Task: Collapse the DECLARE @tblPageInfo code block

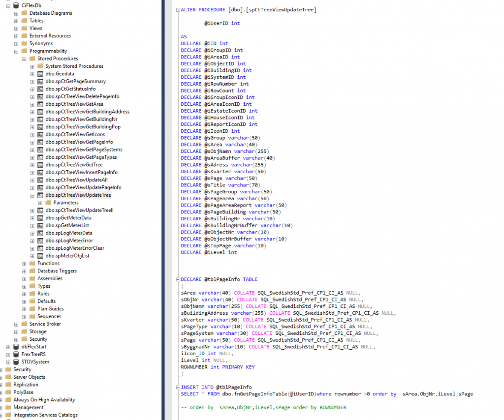Action: coord(178,279)
